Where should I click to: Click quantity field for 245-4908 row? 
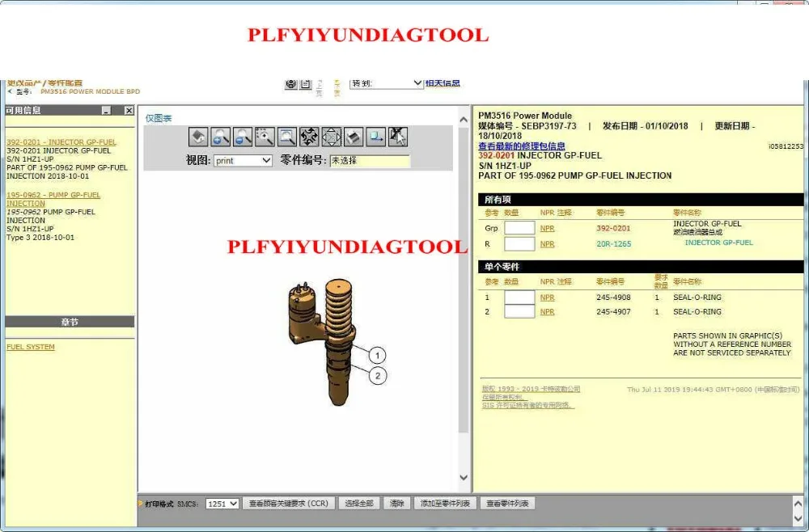pos(519,298)
